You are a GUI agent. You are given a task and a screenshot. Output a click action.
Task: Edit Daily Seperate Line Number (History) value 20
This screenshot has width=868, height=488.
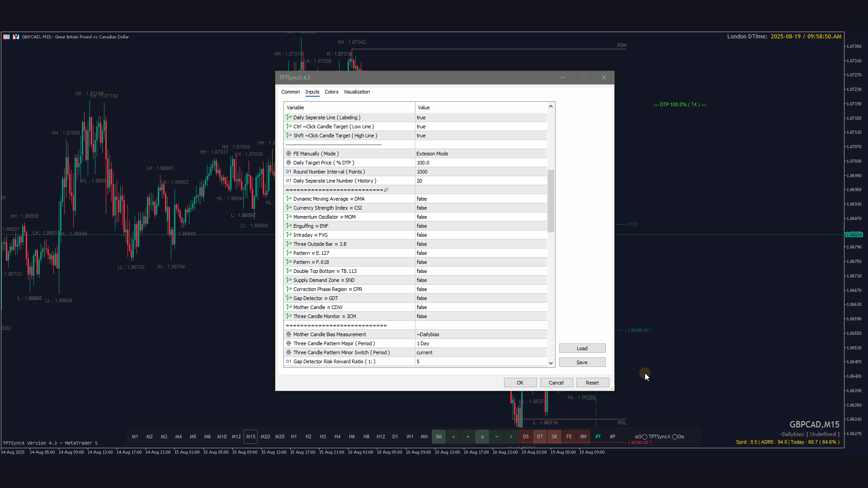coord(481,181)
